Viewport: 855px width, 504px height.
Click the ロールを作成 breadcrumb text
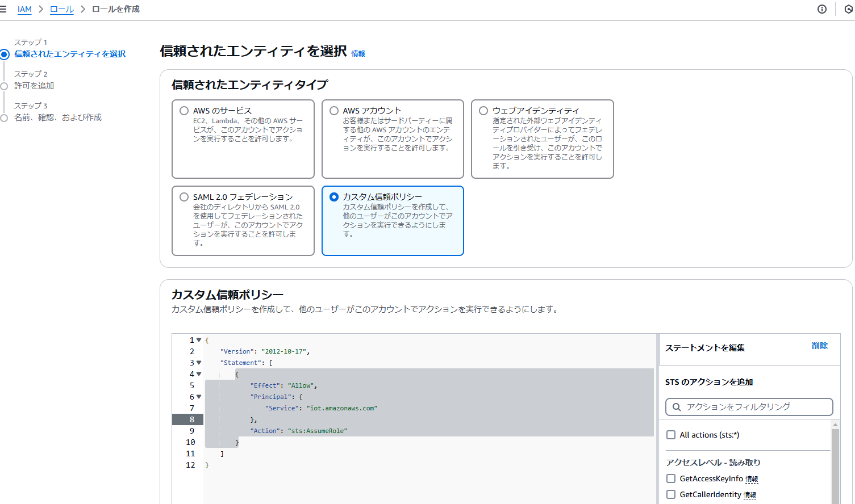pos(116,9)
